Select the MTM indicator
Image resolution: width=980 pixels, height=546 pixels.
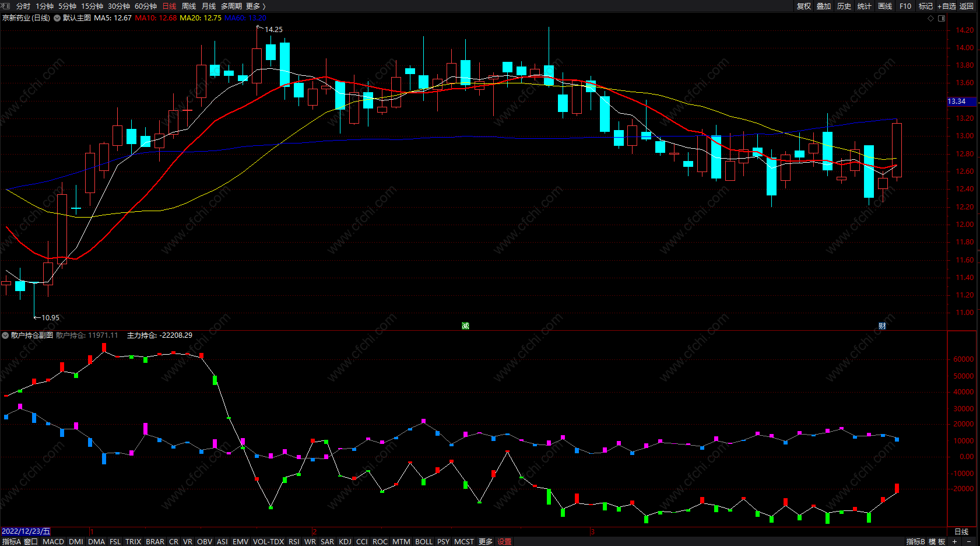click(401, 542)
